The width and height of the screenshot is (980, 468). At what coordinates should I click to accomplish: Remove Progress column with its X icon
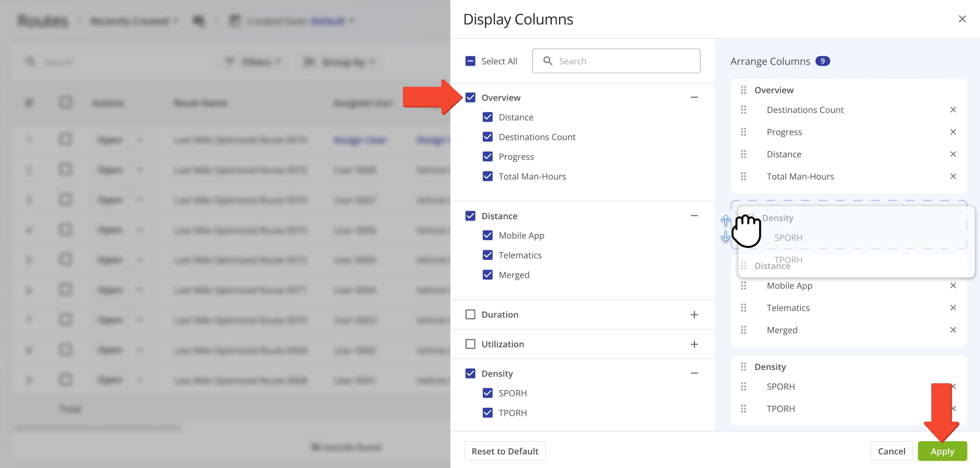click(x=953, y=132)
